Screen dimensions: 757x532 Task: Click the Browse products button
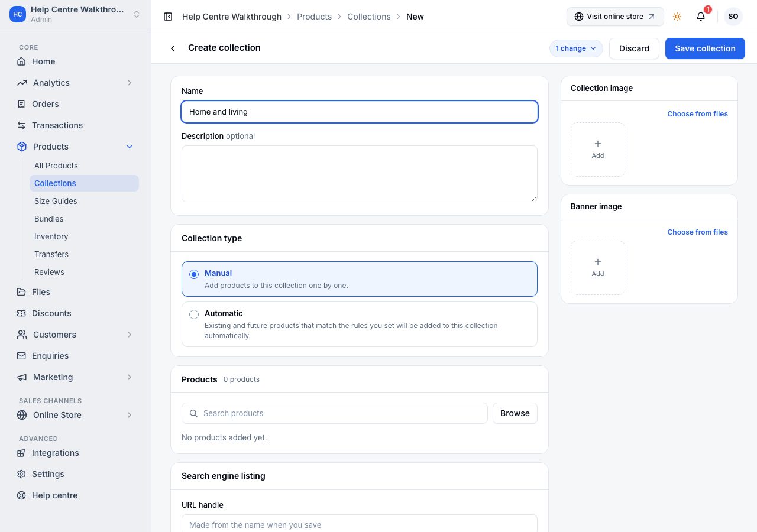click(x=515, y=413)
